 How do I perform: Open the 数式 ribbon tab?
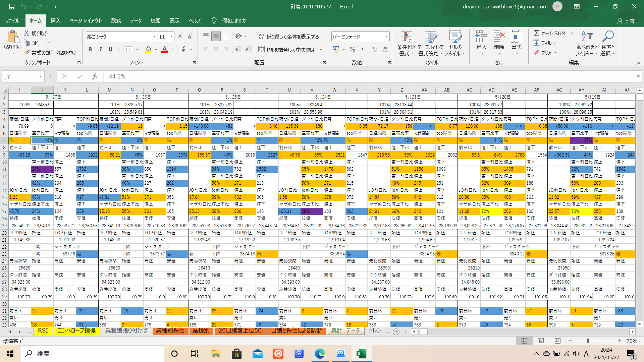(116, 21)
